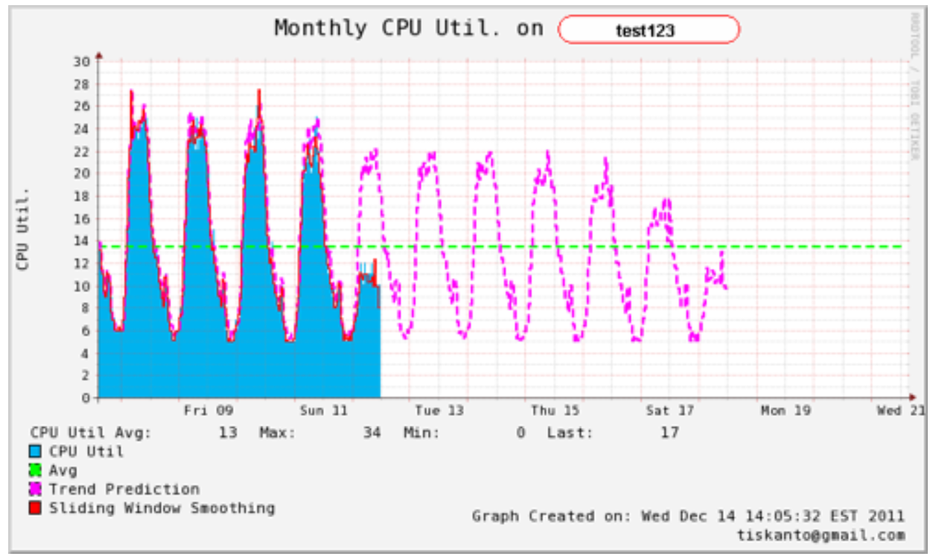Click the 'Wed 21' x-axis label
Image resolution: width=936 pixels, height=560 pixels.
901,410
